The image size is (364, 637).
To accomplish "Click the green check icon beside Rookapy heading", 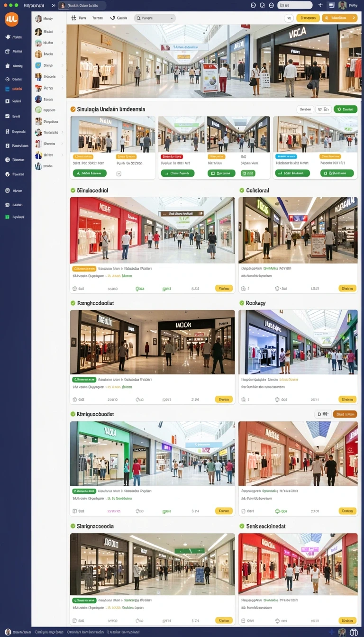I will [242, 303].
